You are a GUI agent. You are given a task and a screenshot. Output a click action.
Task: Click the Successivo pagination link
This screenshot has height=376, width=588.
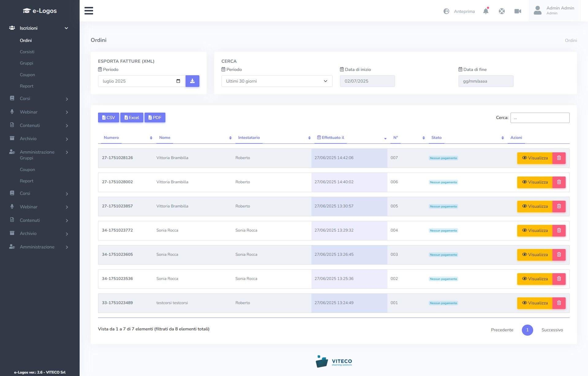[552, 330]
